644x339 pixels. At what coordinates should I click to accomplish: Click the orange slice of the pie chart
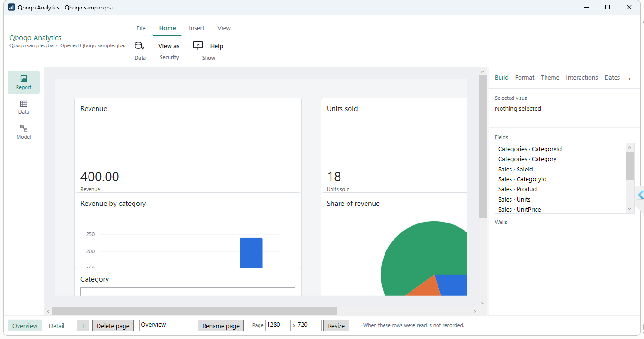[x=425, y=287]
